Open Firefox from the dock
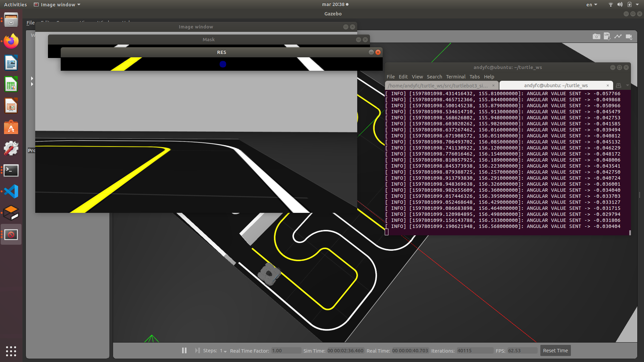Screen dimensions: 644x362 tap(11, 42)
